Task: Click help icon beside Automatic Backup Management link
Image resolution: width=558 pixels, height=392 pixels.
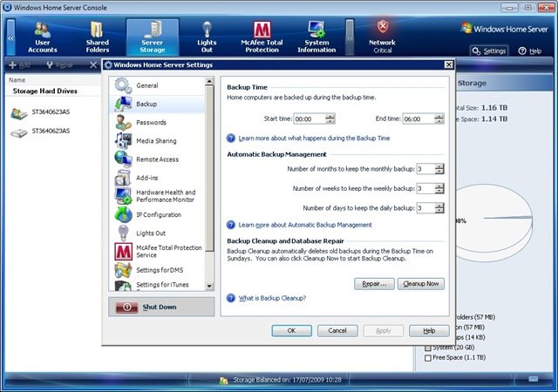Action: pos(231,225)
